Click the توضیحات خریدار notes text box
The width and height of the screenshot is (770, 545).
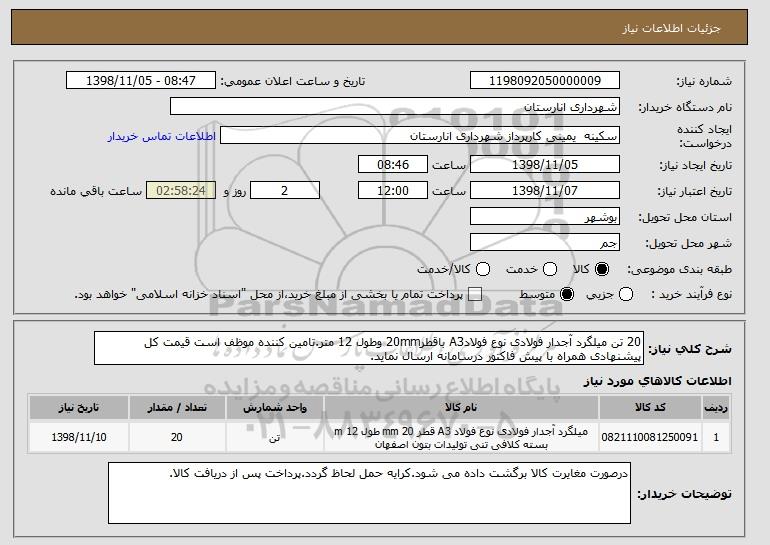tap(369, 493)
